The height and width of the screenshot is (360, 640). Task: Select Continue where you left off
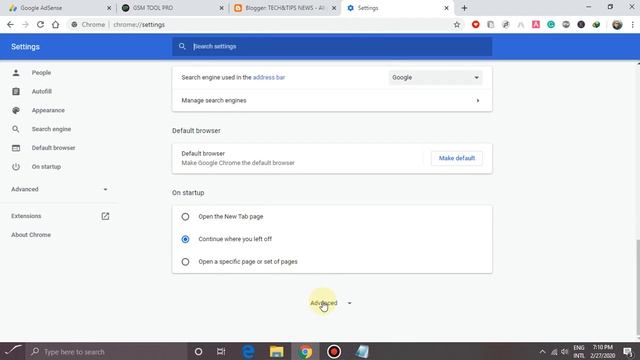tap(185, 239)
